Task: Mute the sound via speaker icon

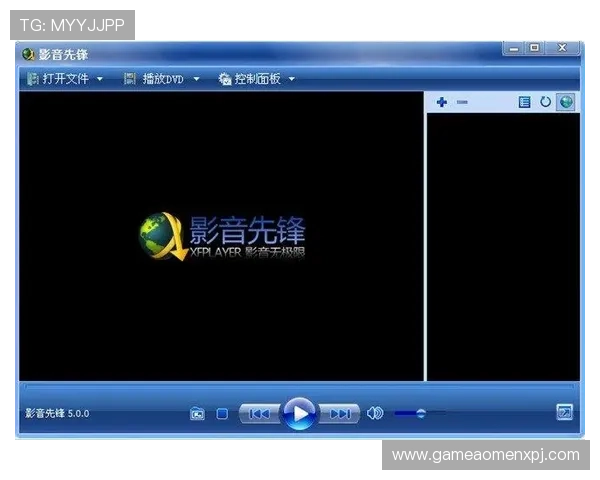Action: pyautogui.click(x=375, y=413)
